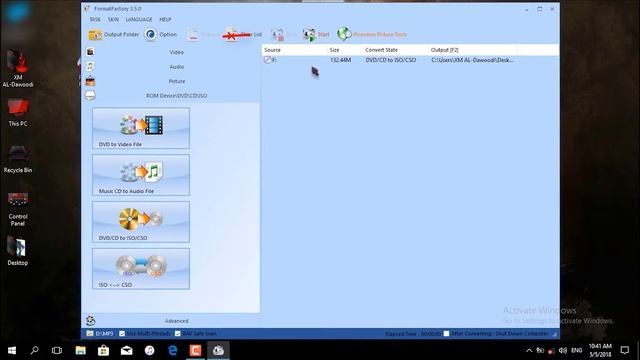Viewport: 640px width, 360px height.
Task: Select Recycle Bin desktop icon
Action: [x=18, y=159]
